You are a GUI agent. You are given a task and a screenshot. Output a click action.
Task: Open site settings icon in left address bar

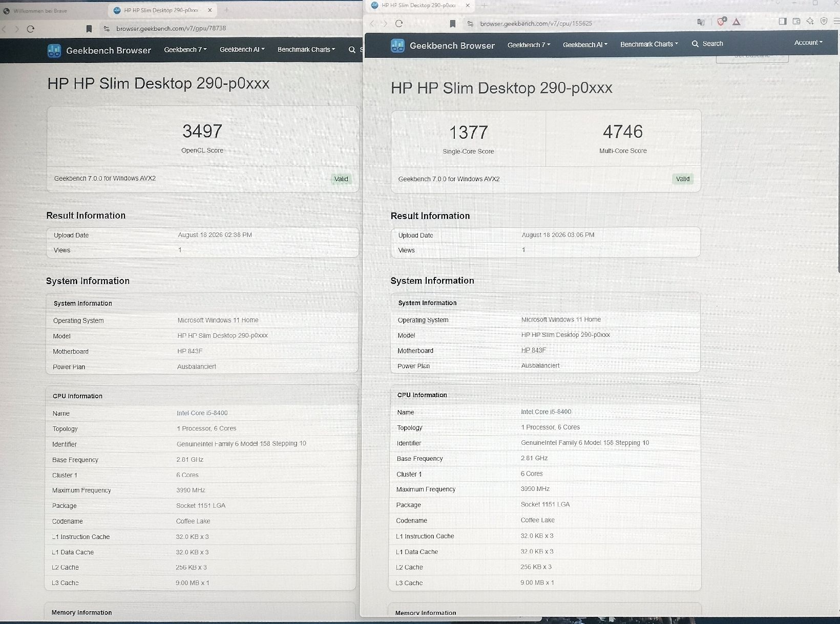pyautogui.click(x=107, y=29)
